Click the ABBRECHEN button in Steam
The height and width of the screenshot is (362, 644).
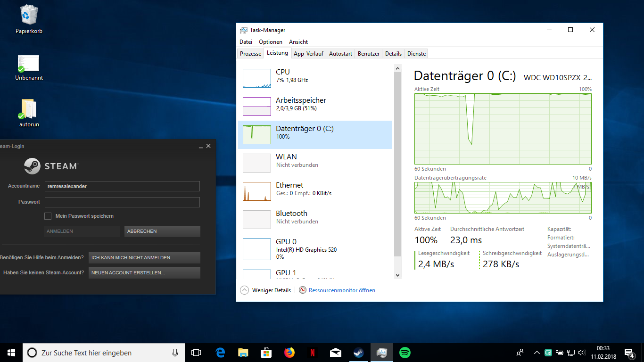coord(162,231)
